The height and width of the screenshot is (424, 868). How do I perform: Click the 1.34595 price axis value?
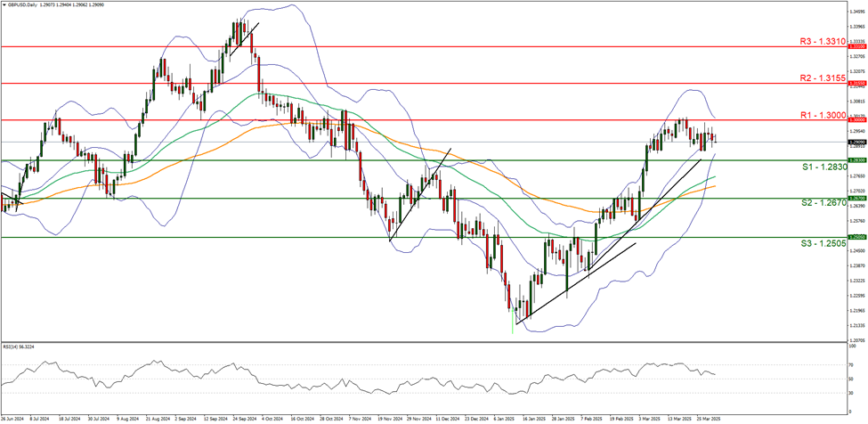coord(856,11)
